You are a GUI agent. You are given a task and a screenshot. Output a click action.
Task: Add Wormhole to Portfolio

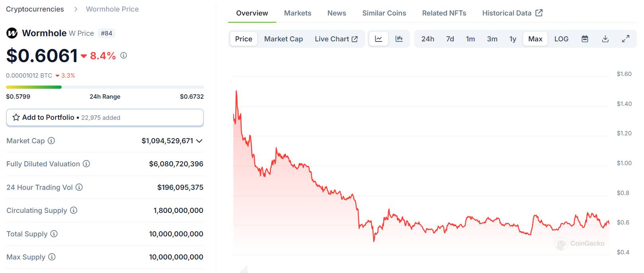[x=105, y=117]
